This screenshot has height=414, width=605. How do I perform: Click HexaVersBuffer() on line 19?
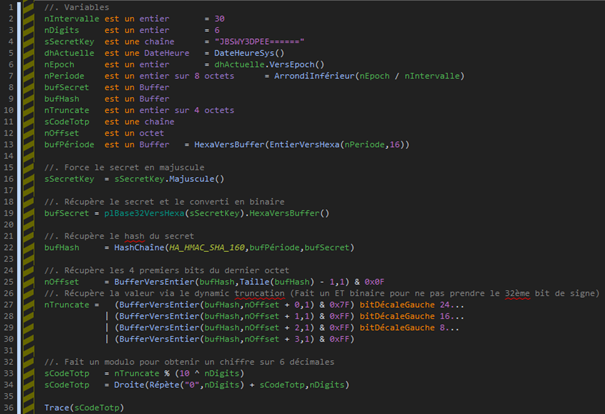tap(289, 213)
